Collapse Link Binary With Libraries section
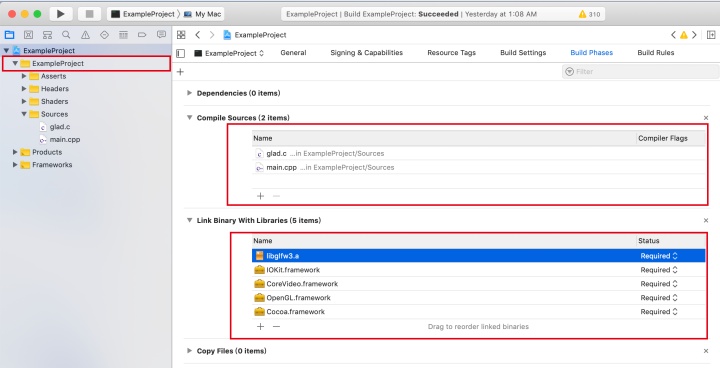The width and height of the screenshot is (720, 368). (x=189, y=221)
